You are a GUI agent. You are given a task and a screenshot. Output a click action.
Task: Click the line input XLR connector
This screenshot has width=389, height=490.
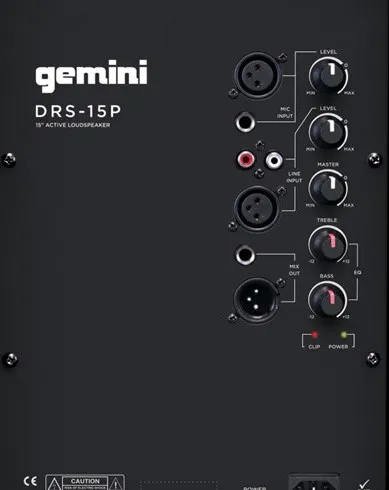(257, 208)
